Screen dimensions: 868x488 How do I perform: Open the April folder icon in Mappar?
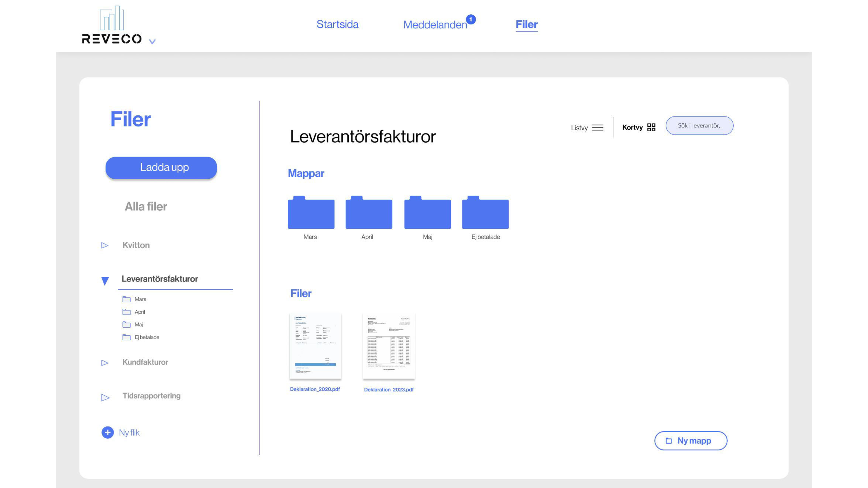[369, 213]
